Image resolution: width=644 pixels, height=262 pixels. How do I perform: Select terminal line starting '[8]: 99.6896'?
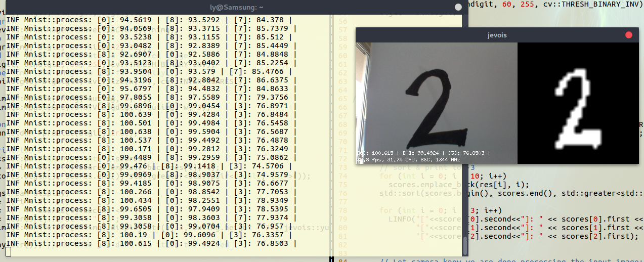[151, 106]
